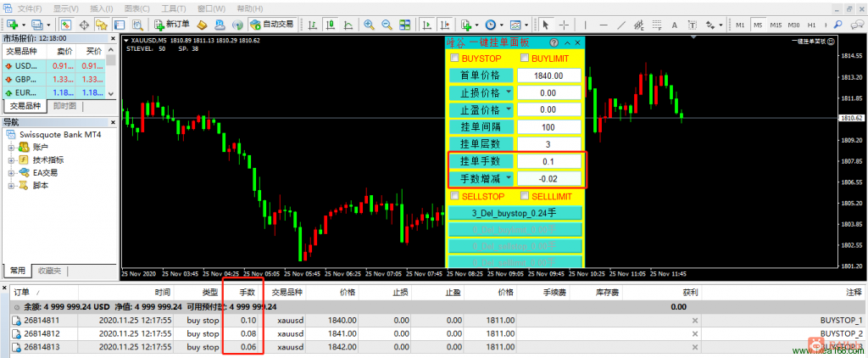The width and height of the screenshot is (868, 358).
Task: Select the text label T tool
Action: coord(692,25)
